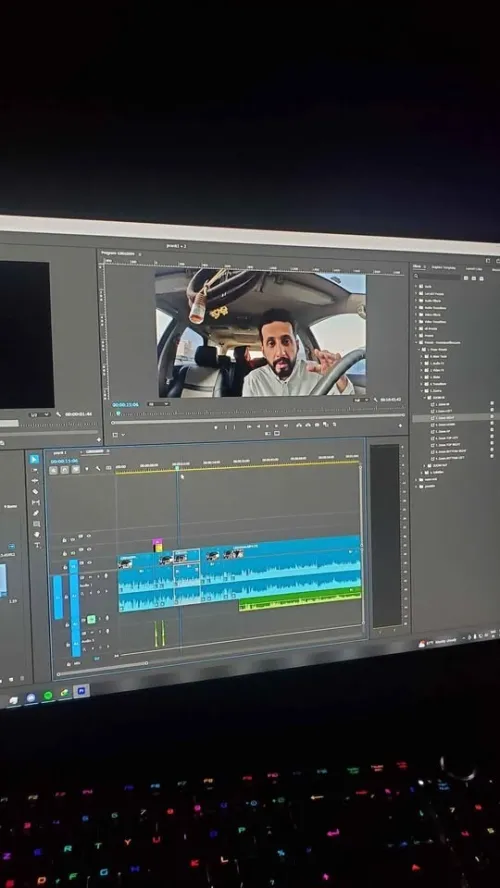
Task: Click Go to In point button
Action: click(249, 426)
